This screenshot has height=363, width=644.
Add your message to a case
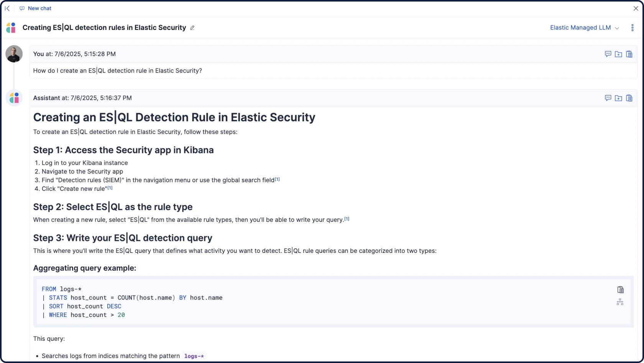[x=618, y=54]
